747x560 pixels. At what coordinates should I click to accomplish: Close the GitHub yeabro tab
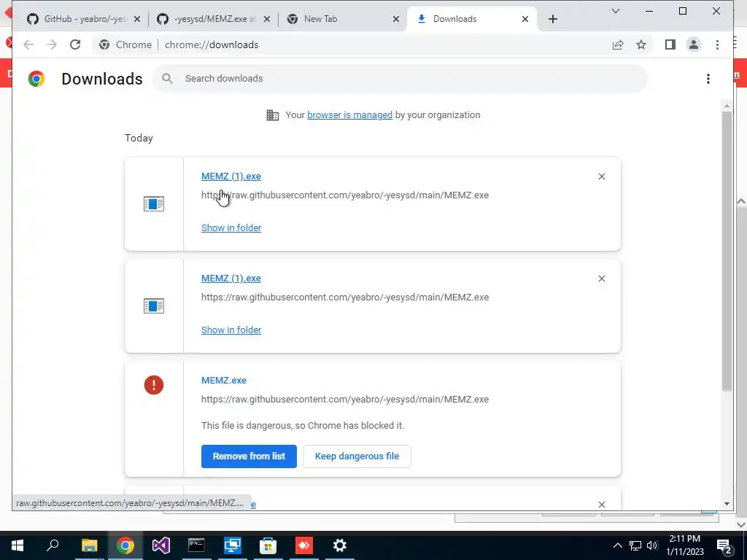click(x=136, y=19)
